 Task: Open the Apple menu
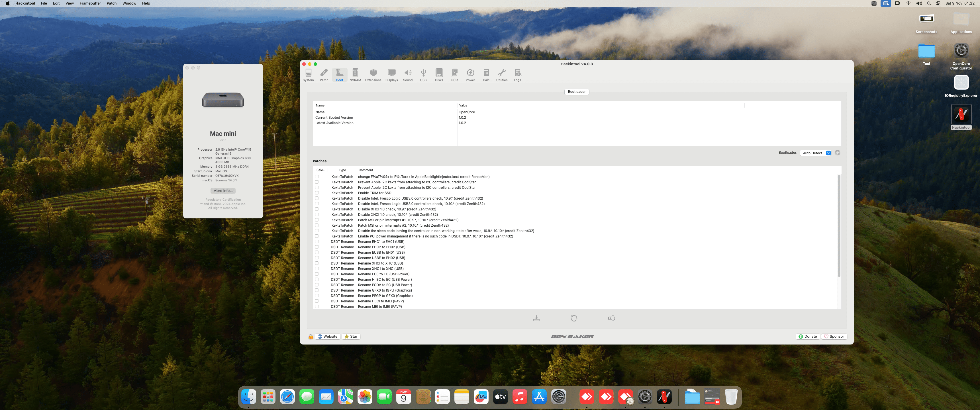coord(8,3)
